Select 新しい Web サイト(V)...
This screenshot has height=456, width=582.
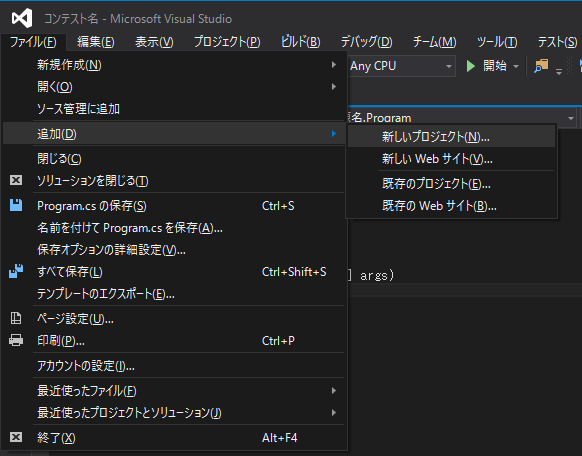[x=451, y=159]
